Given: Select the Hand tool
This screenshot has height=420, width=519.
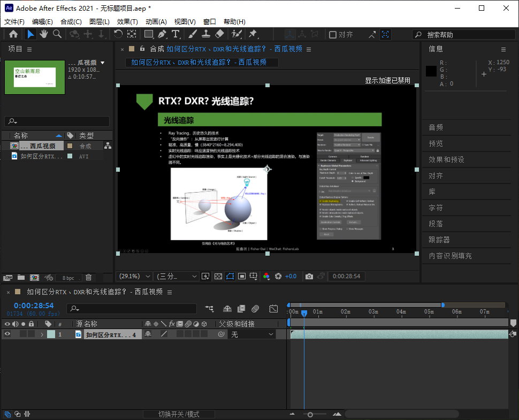Looking at the screenshot, I should (44, 34).
